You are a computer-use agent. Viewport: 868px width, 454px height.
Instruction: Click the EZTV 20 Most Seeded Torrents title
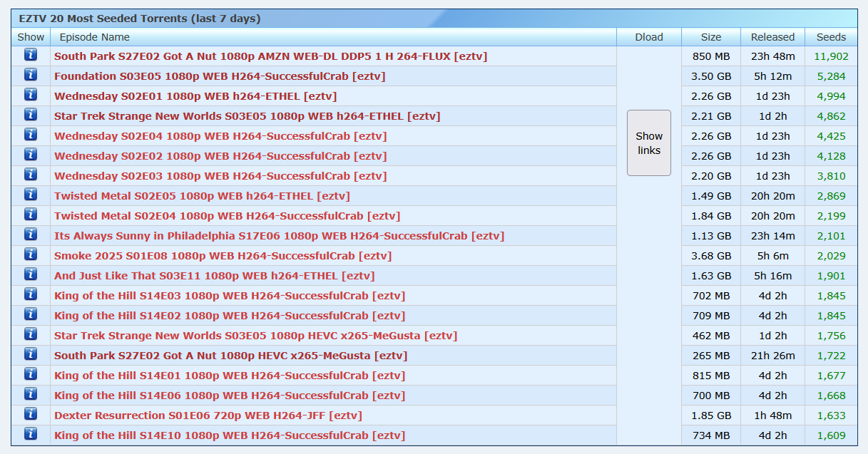pos(139,19)
